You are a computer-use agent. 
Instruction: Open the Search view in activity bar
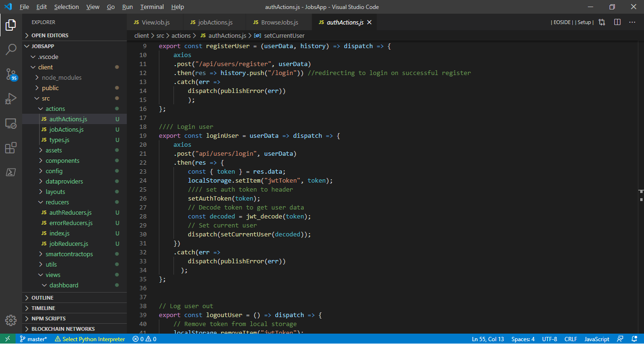click(11, 49)
